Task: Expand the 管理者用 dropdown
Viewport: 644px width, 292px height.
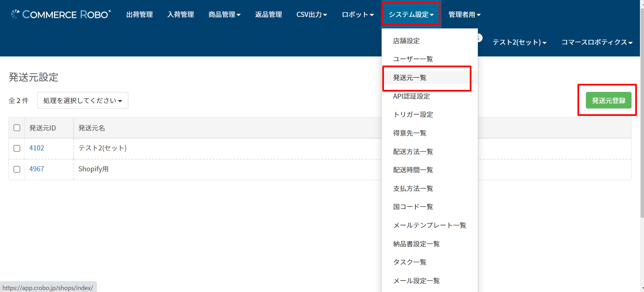Action: coord(465,15)
